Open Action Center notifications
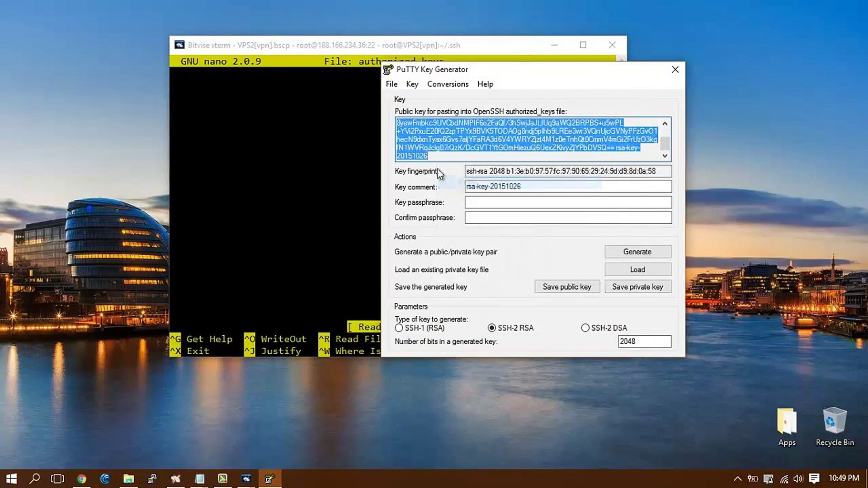Image resolution: width=868 pixels, height=488 pixels. coord(814,478)
